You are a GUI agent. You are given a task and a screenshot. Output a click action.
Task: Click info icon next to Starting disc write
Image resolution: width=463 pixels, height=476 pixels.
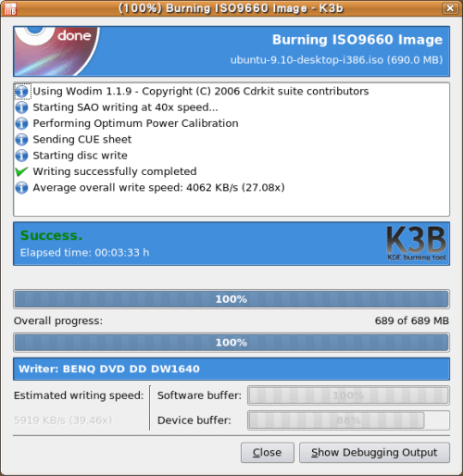point(21,156)
